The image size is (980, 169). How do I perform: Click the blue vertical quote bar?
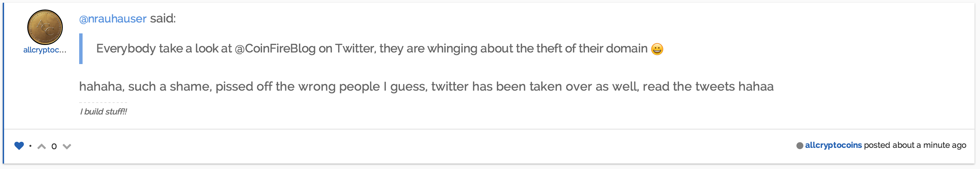[x=81, y=49]
